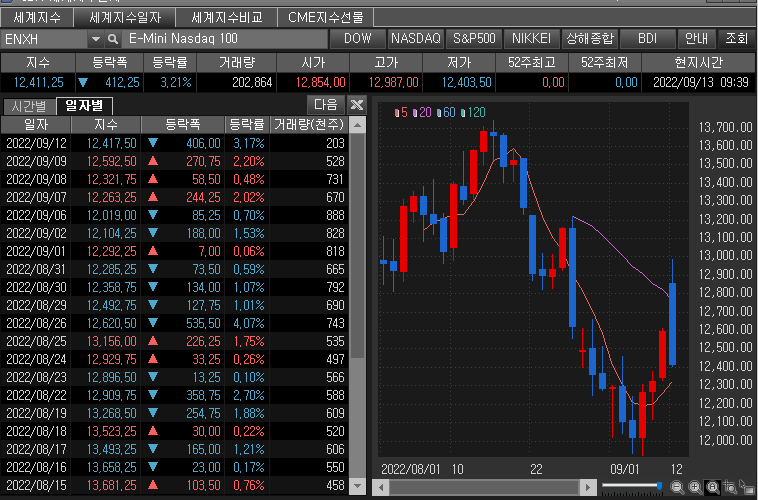Click the NASDAQ button
The height and width of the screenshot is (500, 758).
pos(416,39)
